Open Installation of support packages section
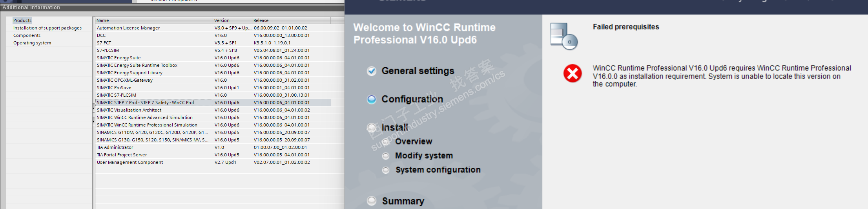868x209 pixels. coord(47,28)
